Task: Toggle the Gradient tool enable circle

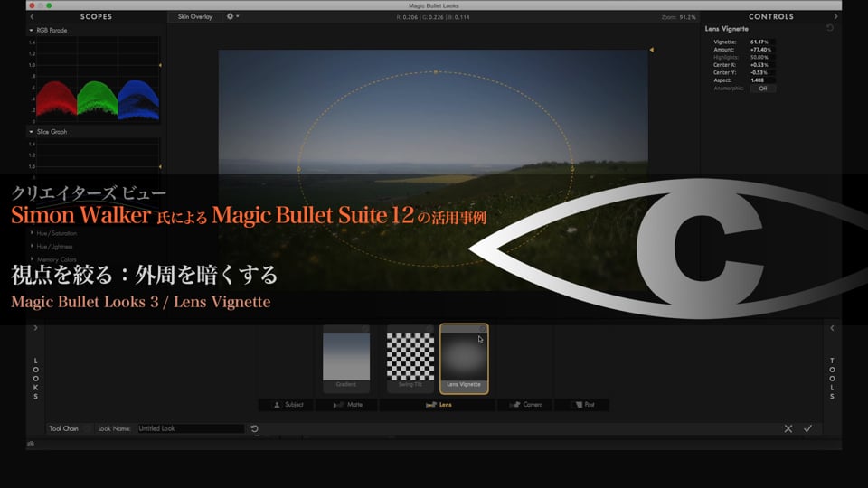Action: 365,329
